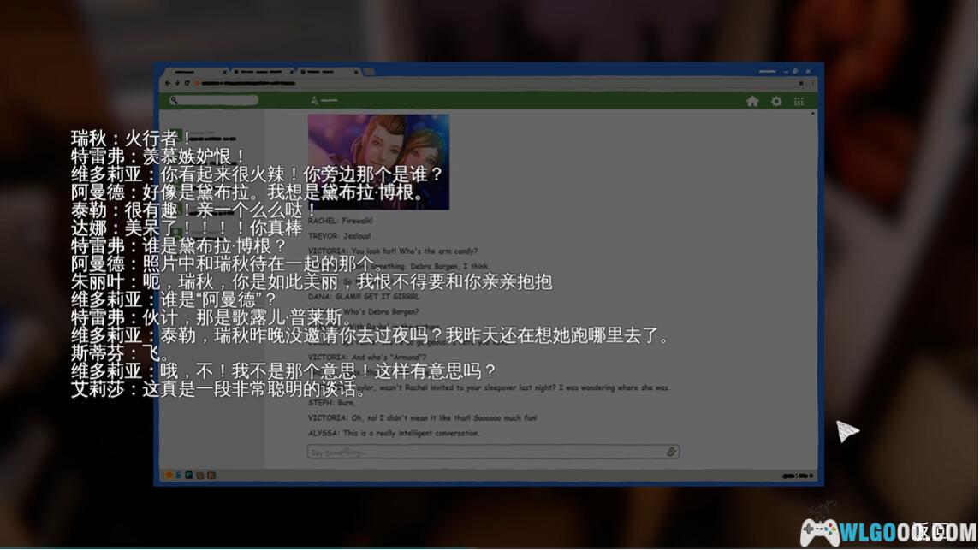Open a new browser tab
Screen dimensions: 980x550
[371, 72]
